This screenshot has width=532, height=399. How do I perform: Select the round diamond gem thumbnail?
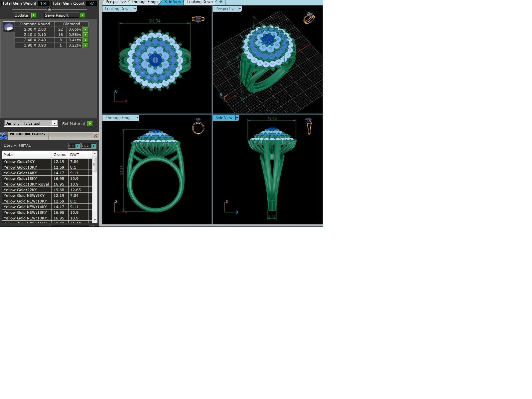(9, 27)
